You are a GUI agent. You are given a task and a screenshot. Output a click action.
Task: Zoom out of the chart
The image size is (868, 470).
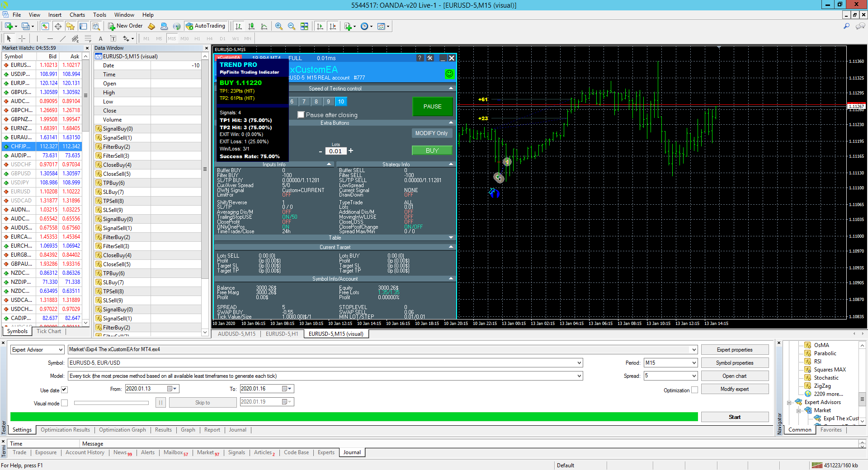coord(292,26)
